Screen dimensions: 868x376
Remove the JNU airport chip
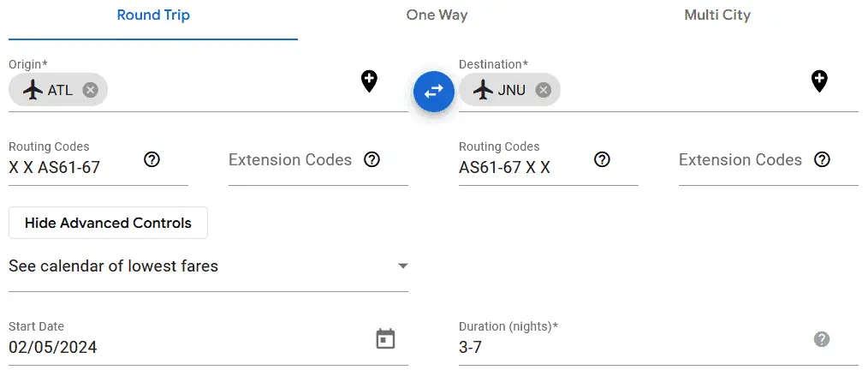[x=543, y=90]
